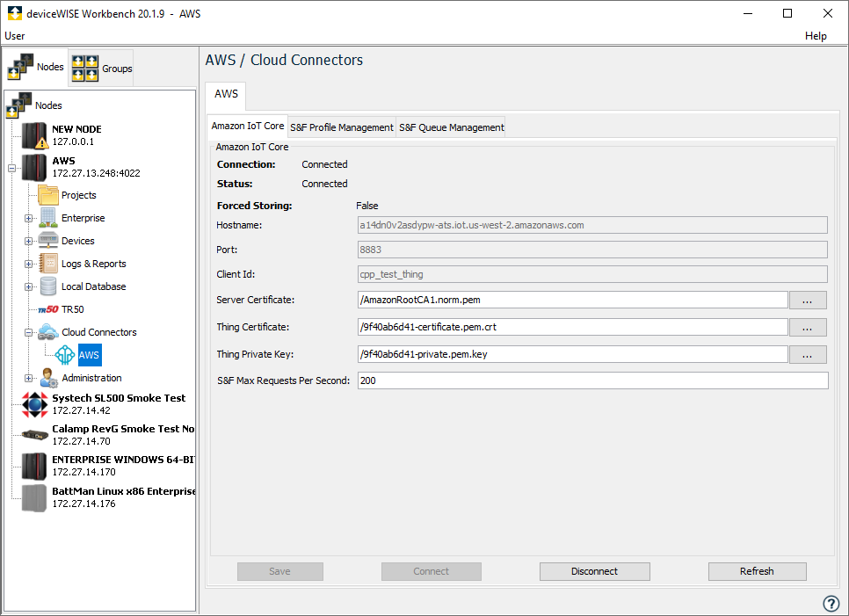Select the Amazon IoT Core tab
849x616 pixels.
(x=248, y=127)
